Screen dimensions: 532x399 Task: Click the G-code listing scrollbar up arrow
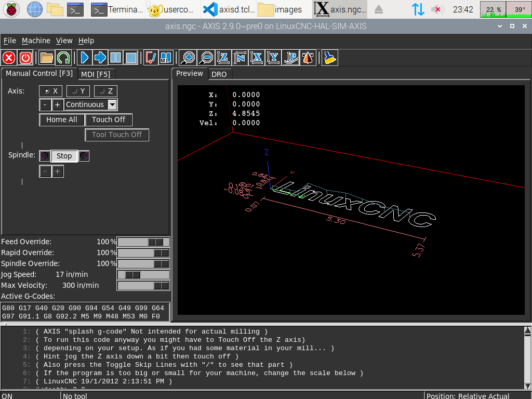(527, 330)
